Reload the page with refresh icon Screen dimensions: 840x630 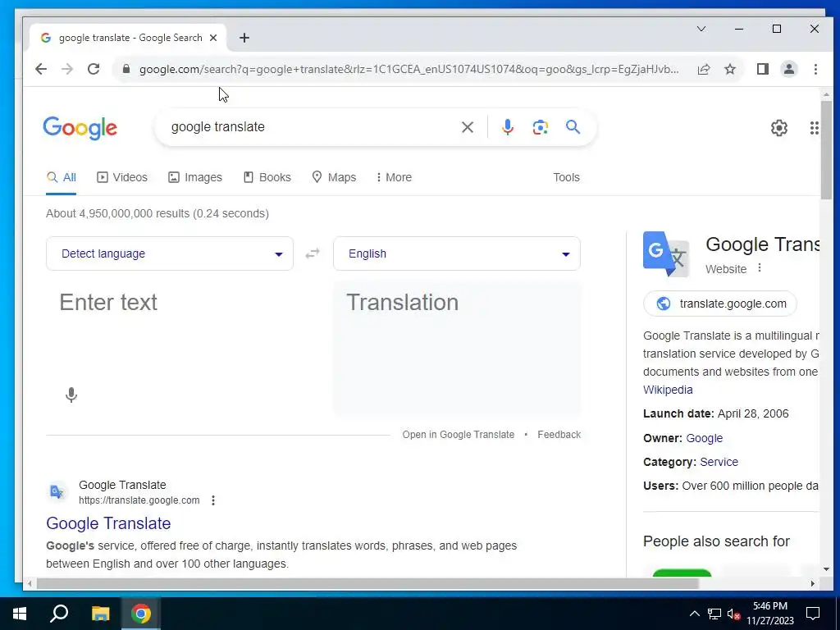coord(94,69)
